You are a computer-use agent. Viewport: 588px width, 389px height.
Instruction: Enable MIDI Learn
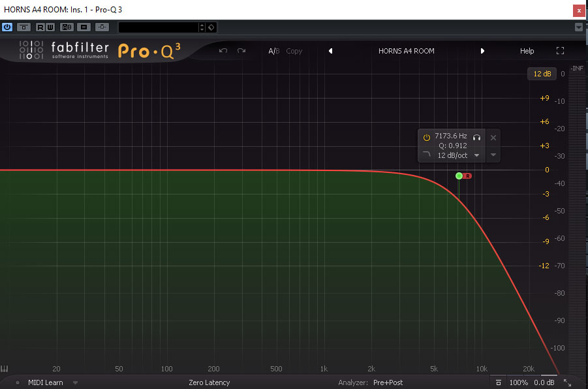[46, 382]
